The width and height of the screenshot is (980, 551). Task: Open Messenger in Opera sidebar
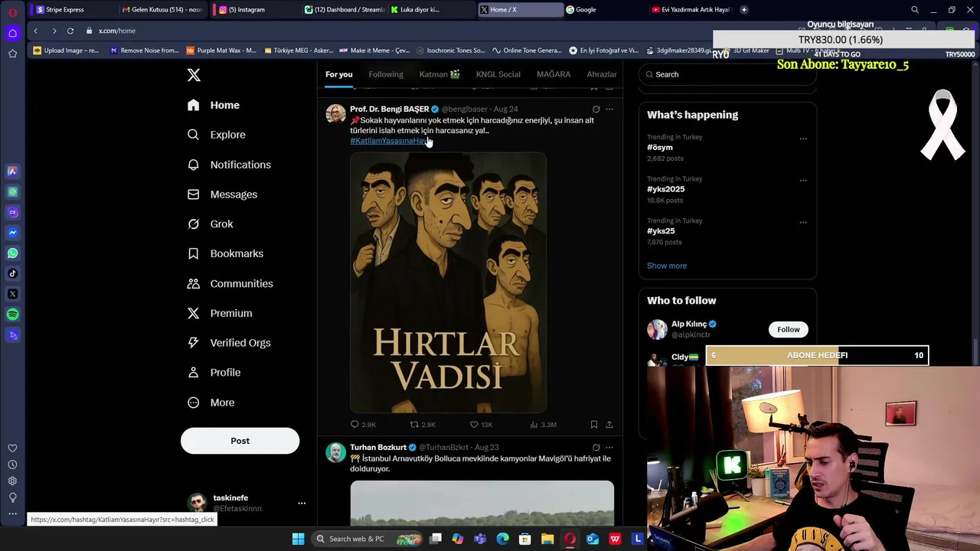click(12, 233)
